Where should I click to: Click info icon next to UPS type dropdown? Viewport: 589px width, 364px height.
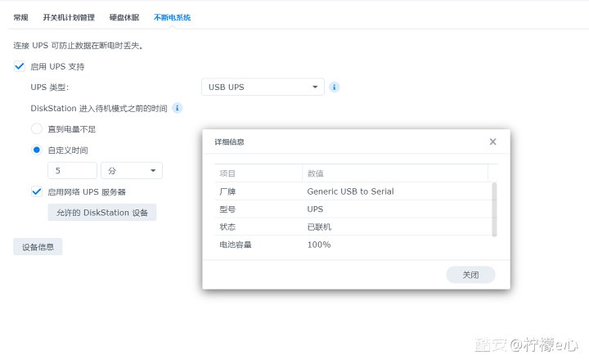(x=334, y=88)
